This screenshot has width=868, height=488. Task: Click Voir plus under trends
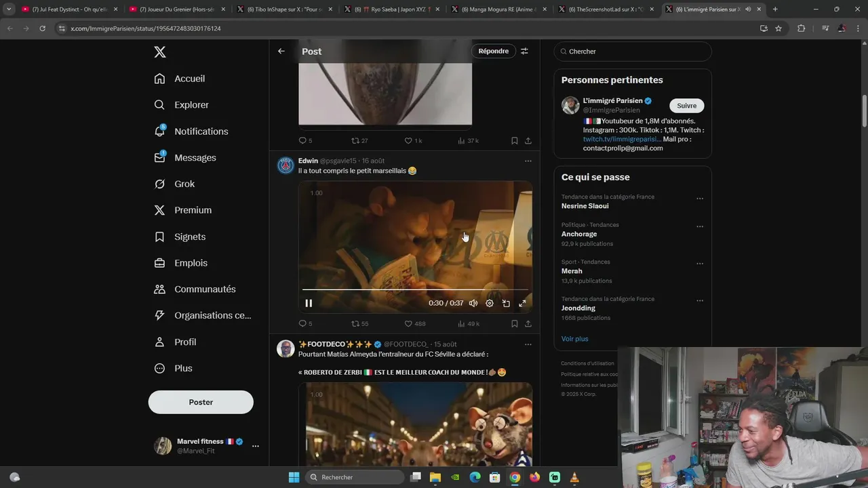[574, 339]
